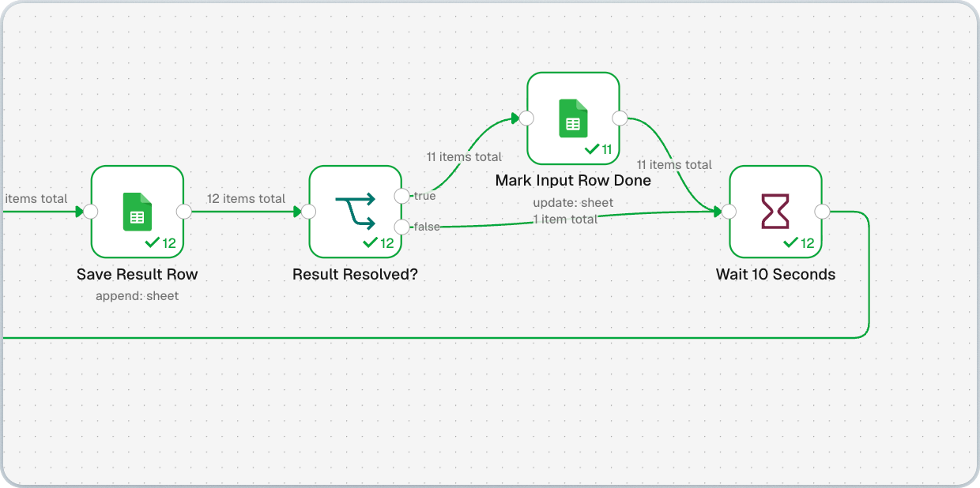
Task: Click the '12 items total' connection label
Action: click(246, 199)
